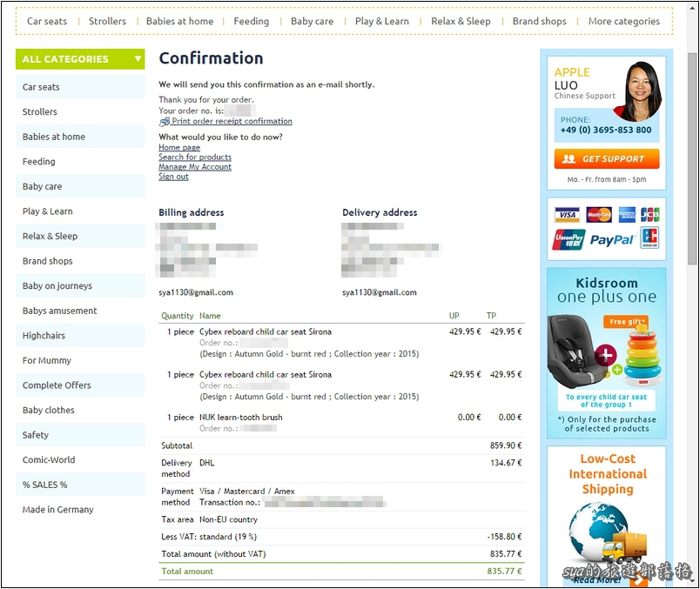Open Car seats in the top navigation
The height and width of the screenshot is (589, 700).
(47, 21)
